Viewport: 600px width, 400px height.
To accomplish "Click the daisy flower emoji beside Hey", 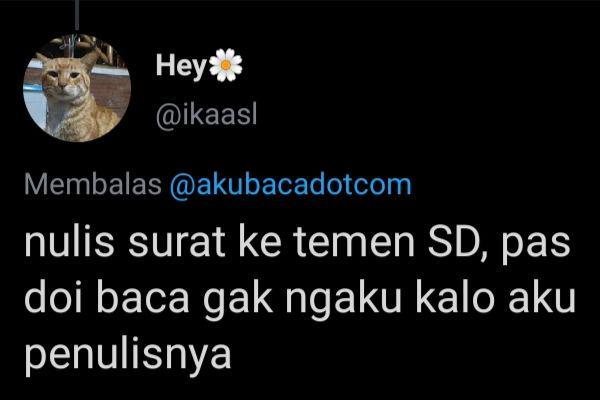I will pyautogui.click(x=226, y=65).
